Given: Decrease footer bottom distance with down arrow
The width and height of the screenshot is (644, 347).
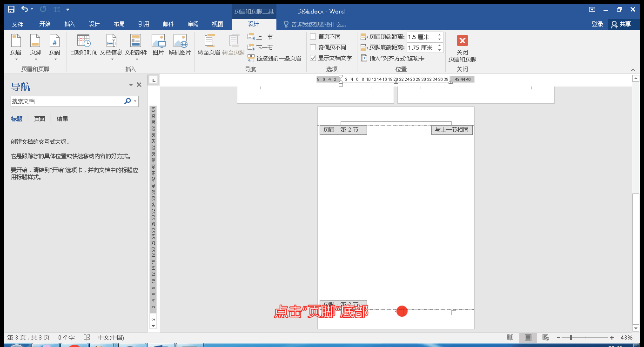Looking at the screenshot, I should (440, 50).
